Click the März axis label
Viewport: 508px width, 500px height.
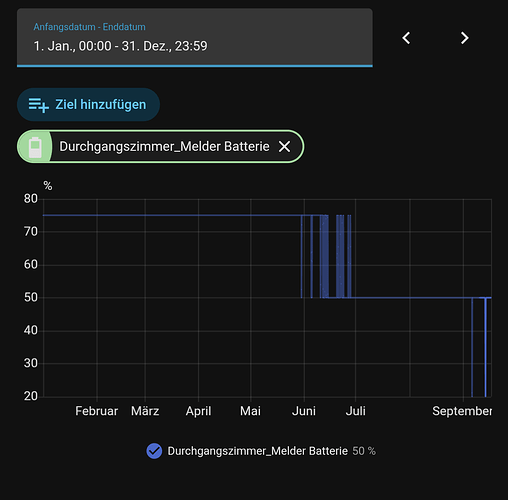(145, 411)
